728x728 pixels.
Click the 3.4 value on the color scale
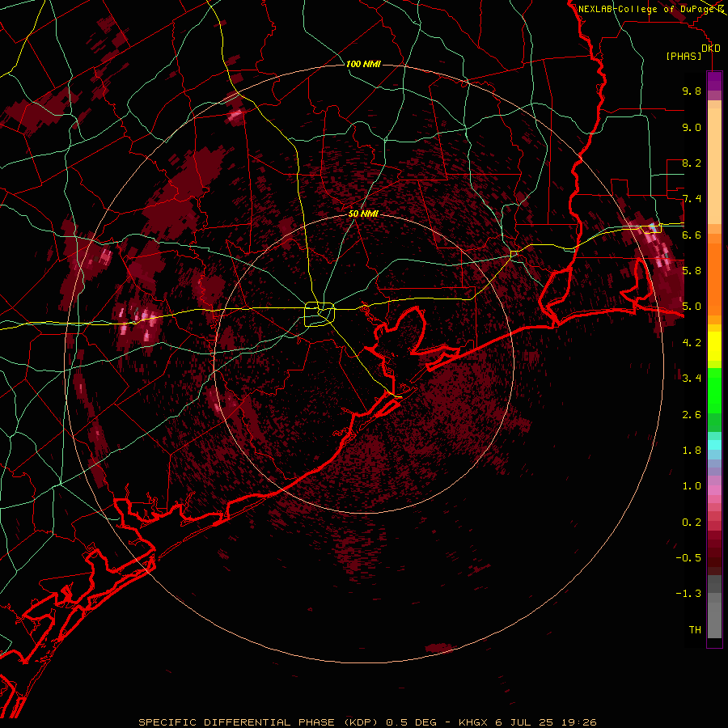click(x=692, y=379)
